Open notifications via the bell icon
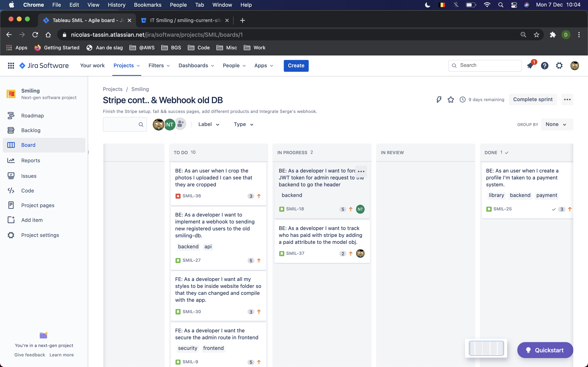Screen dimensions: 588x367 tap(531, 65)
